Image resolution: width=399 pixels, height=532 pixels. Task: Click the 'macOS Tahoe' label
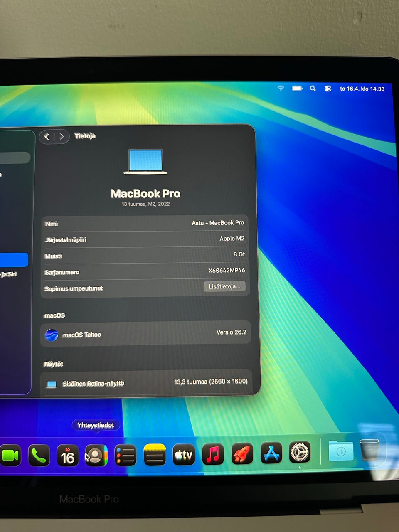point(81,335)
